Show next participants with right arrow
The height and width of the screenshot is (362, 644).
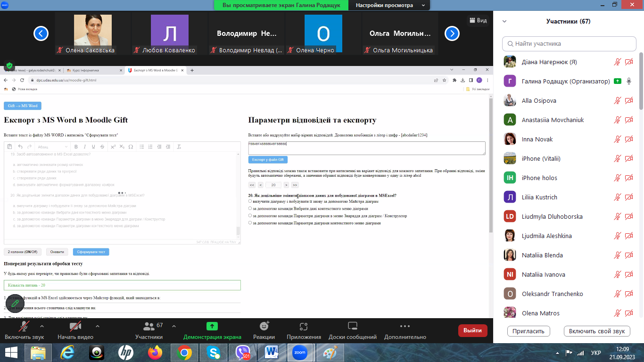point(452,33)
